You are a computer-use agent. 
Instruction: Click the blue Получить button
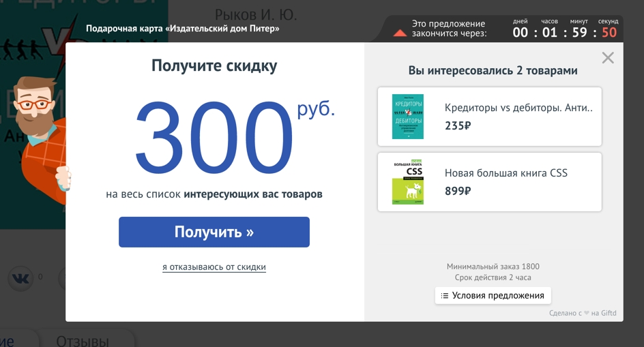pyautogui.click(x=214, y=232)
